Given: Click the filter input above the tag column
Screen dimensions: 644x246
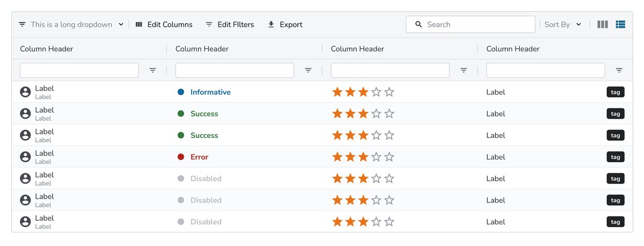Looking at the screenshot, I should point(545,70).
